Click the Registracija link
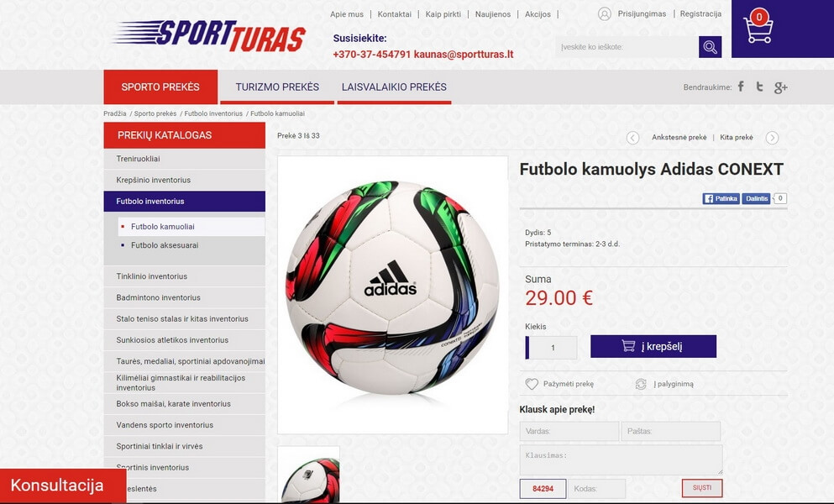Screen dimensions: 834x504 [700, 13]
